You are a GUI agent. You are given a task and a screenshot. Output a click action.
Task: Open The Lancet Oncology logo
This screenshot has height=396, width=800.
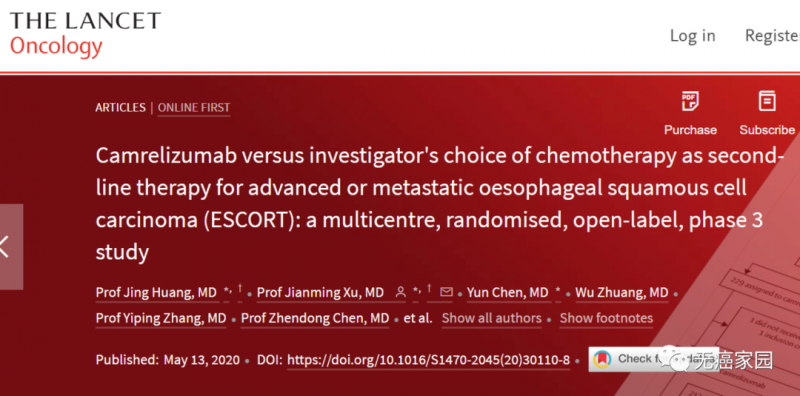[85, 34]
